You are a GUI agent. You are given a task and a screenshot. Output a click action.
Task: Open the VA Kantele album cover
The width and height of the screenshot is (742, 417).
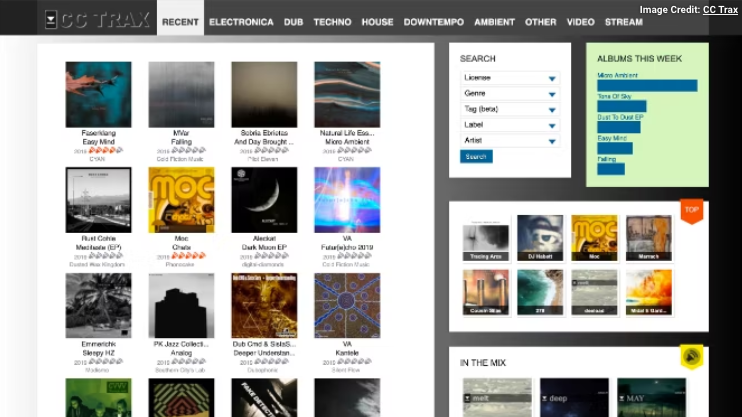[347, 306]
